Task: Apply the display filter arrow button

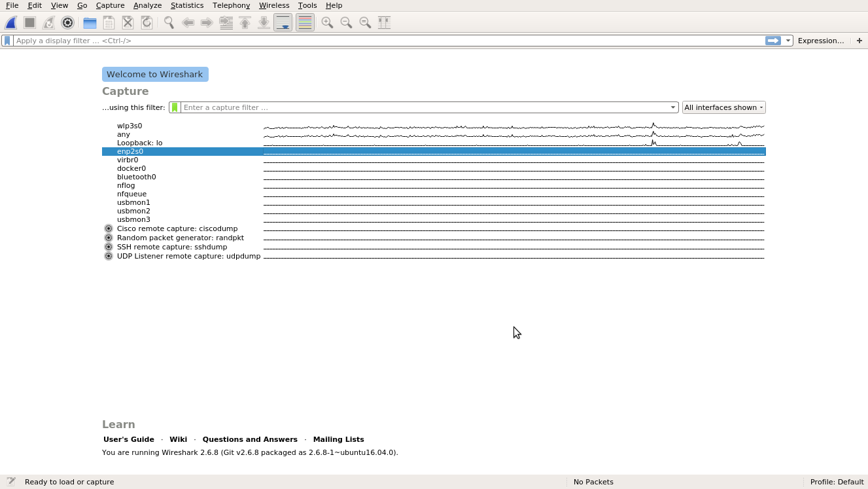Action: pos(773,41)
